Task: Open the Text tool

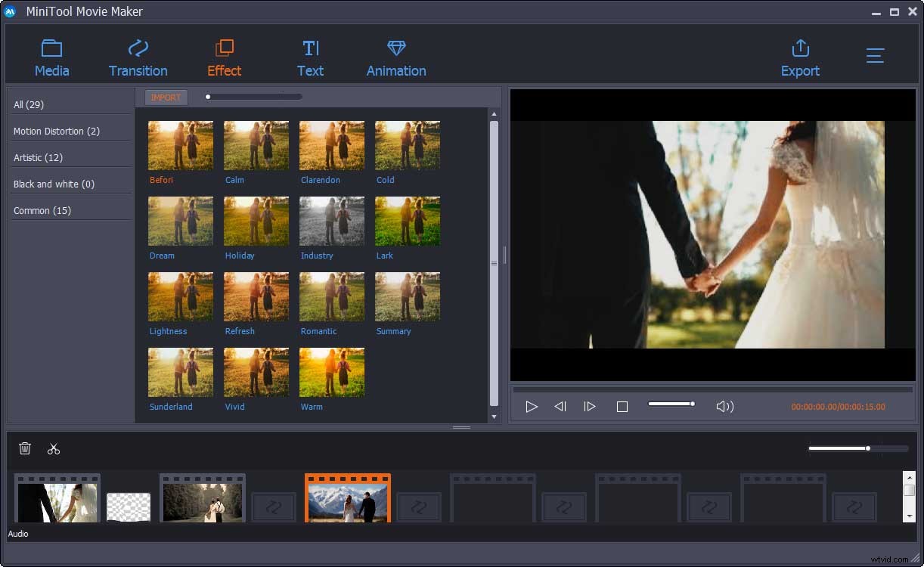Action: click(310, 57)
